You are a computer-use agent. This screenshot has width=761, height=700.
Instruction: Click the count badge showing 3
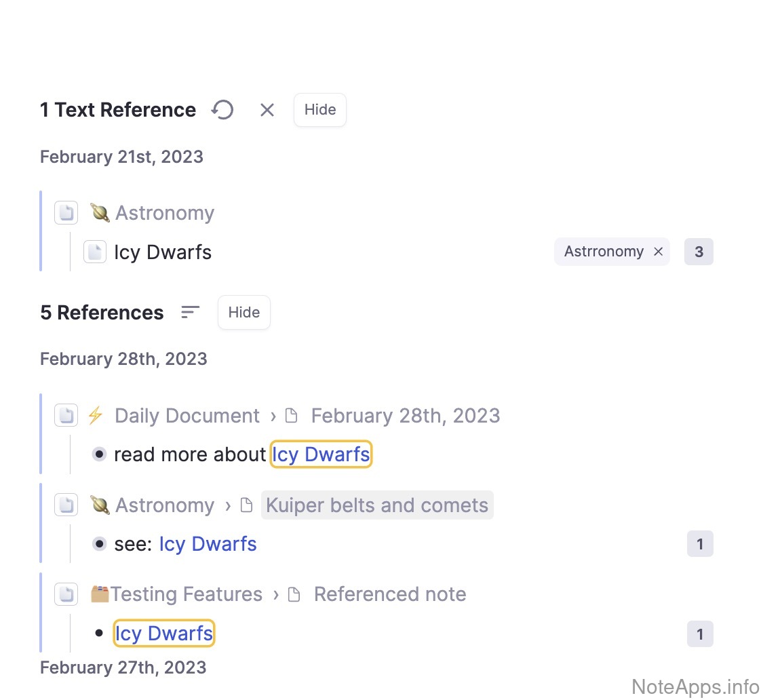click(699, 252)
